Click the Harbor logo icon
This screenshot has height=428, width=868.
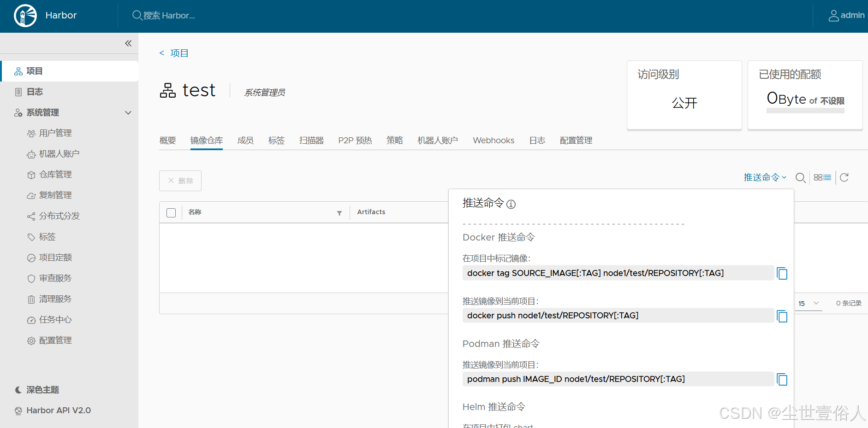pos(25,16)
